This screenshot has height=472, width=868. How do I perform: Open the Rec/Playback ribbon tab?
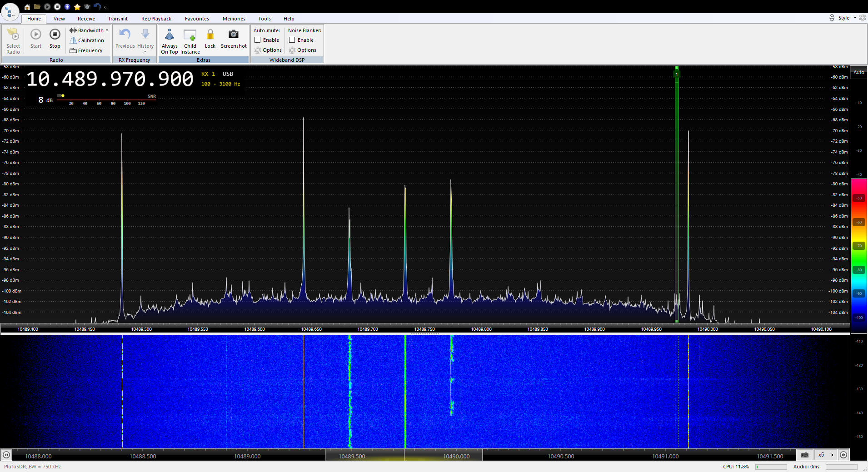(x=156, y=19)
